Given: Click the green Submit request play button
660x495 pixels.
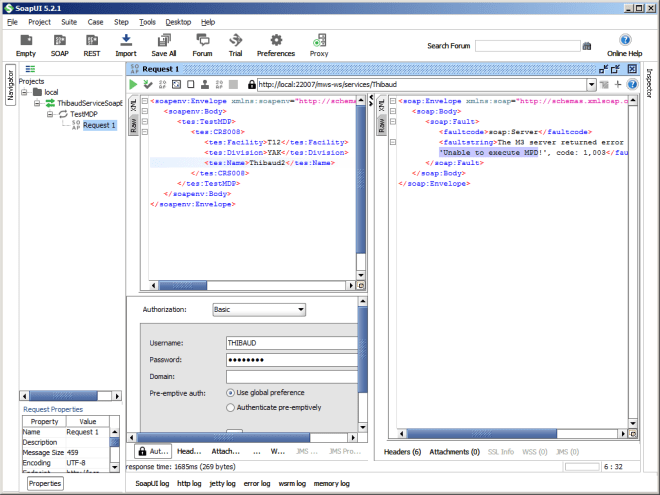Looking at the screenshot, I should pyautogui.click(x=133, y=85).
